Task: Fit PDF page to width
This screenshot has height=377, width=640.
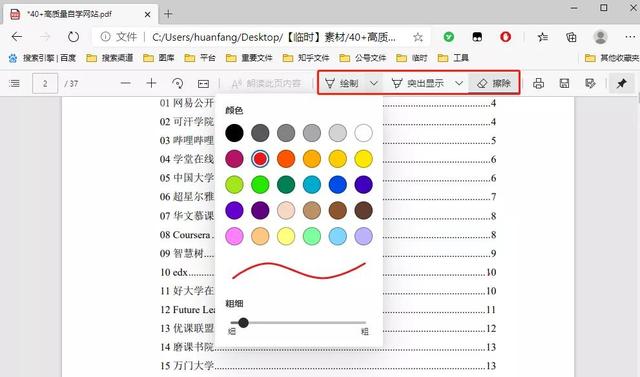Action: (x=203, y=84)
